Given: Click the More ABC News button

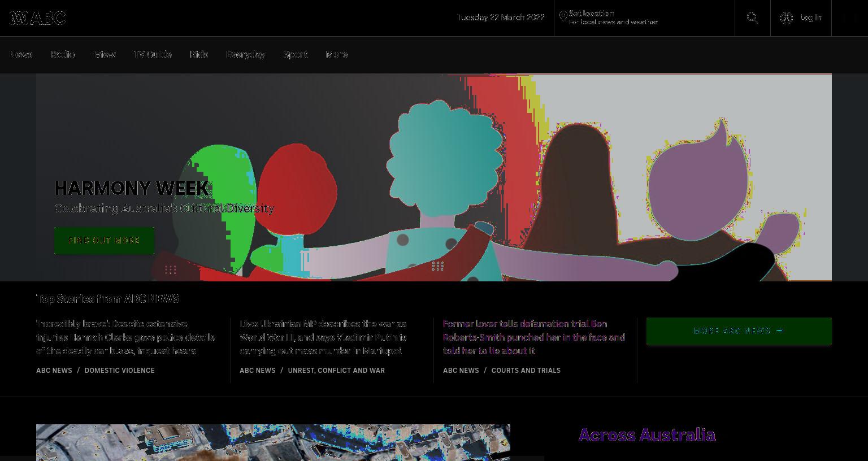Looking at the screenshot, I should click(x=739, y=331).
